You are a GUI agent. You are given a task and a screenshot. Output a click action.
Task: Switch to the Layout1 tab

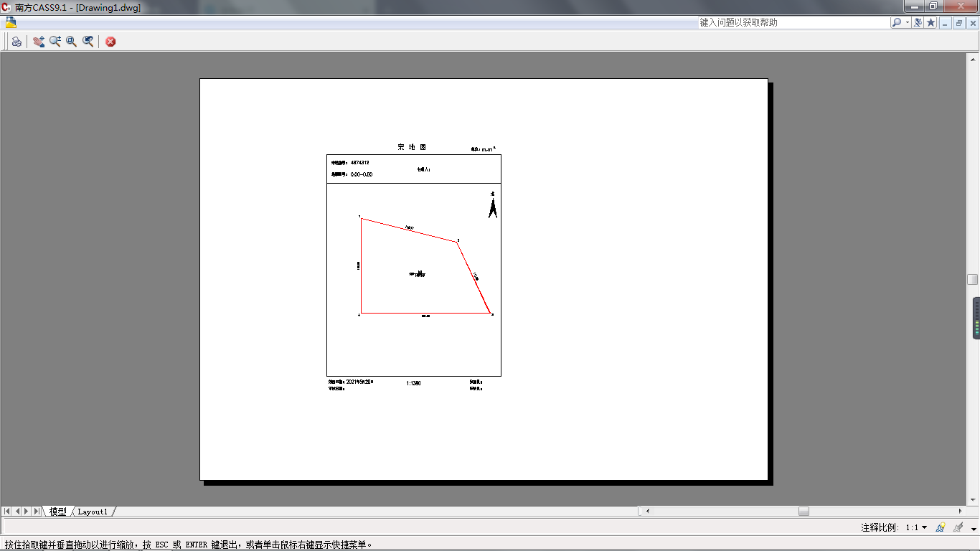tap(93, 512)
